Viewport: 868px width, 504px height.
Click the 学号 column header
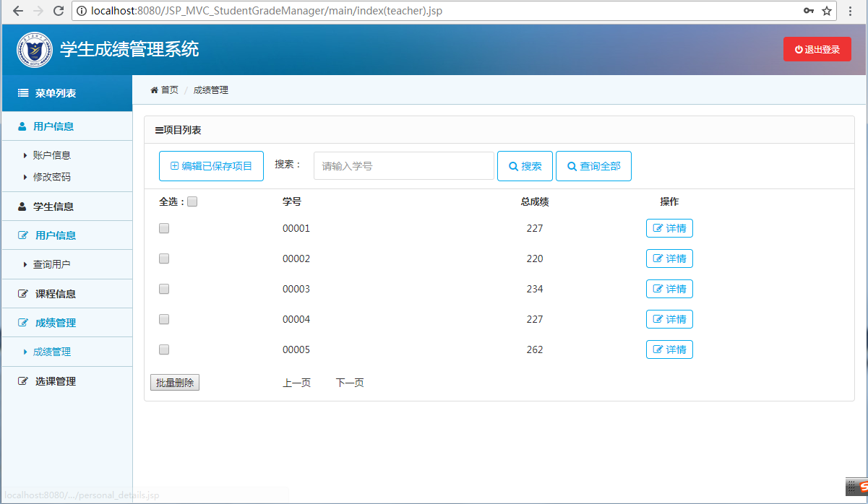[x=292, y=202]
